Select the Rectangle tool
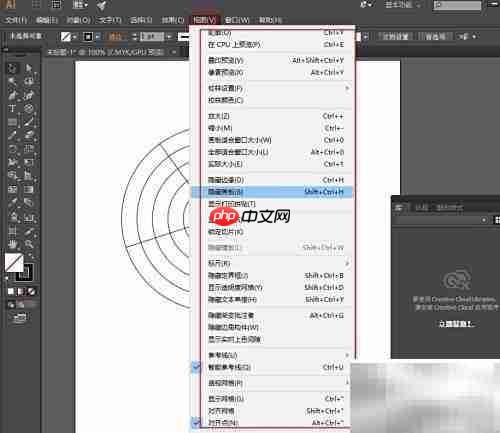 tap(12, 122)
